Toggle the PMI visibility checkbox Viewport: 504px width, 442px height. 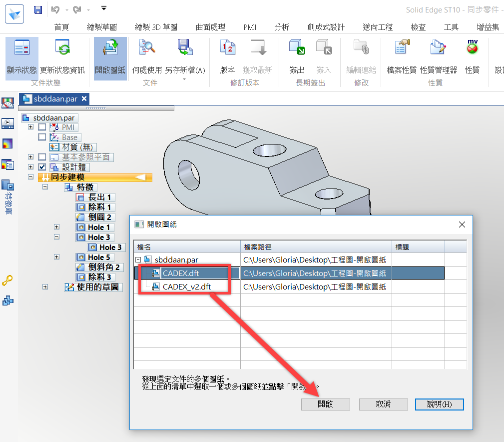coord(42,127)
